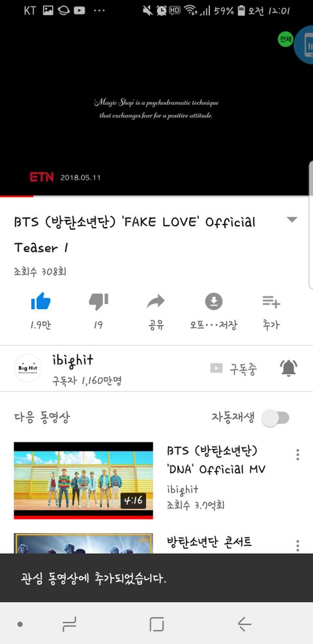Tap the thumbs-down dislike icon
The height and width of the screenshot is (644, 313).
98,301
